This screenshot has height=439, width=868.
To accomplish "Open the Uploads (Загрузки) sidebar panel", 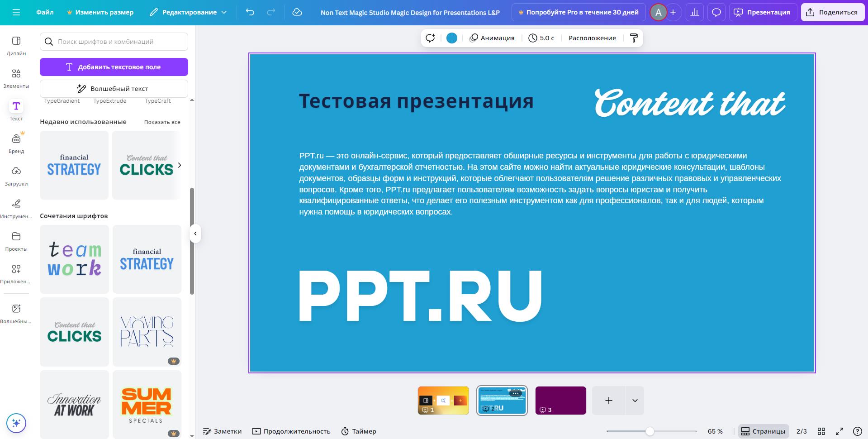I will pos(16,176).
